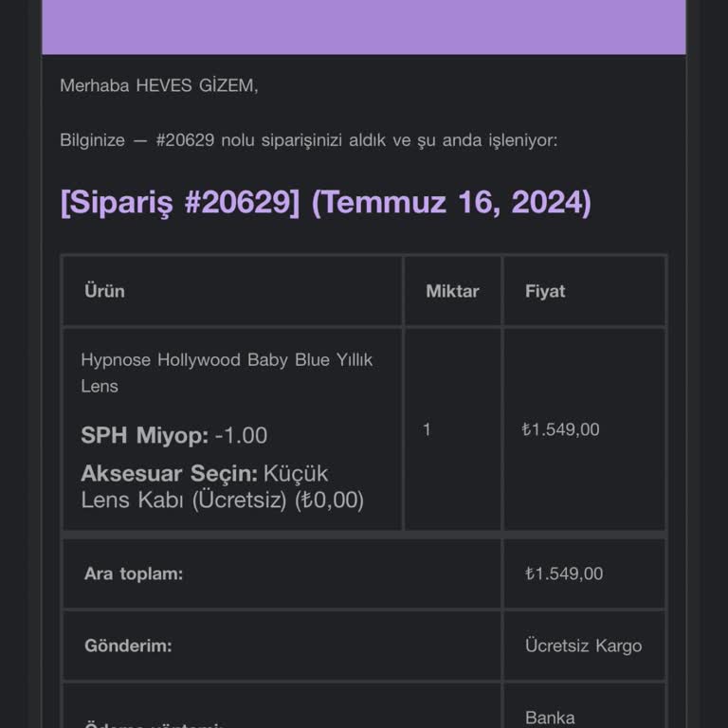Click the "Gönderim:" label
This screenshot has height=728, width=728.
coord(128,646)
